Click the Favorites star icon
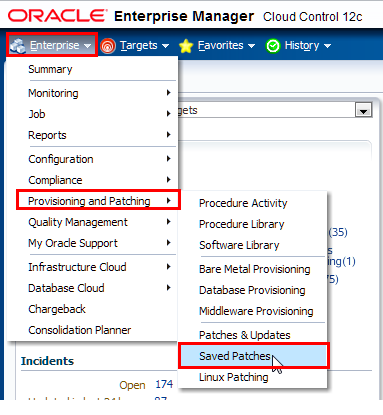 [186, 46]
